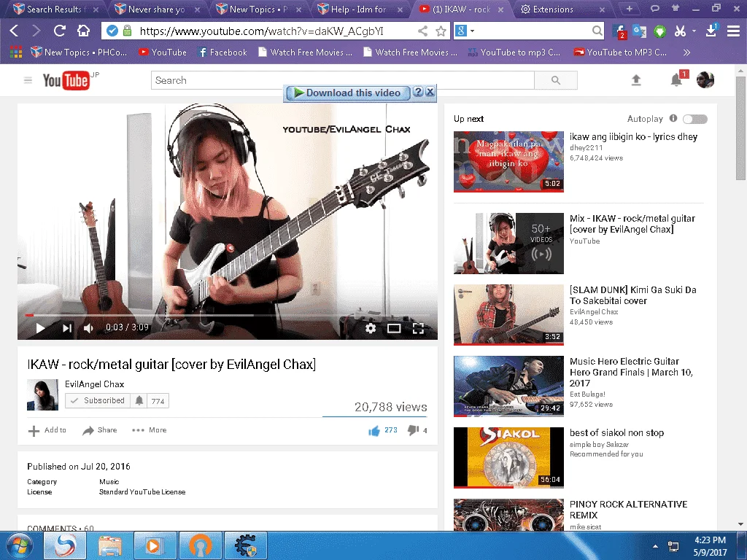Skip to next video
The height and width of the screenshot is (560, 747).
(67, 327)
